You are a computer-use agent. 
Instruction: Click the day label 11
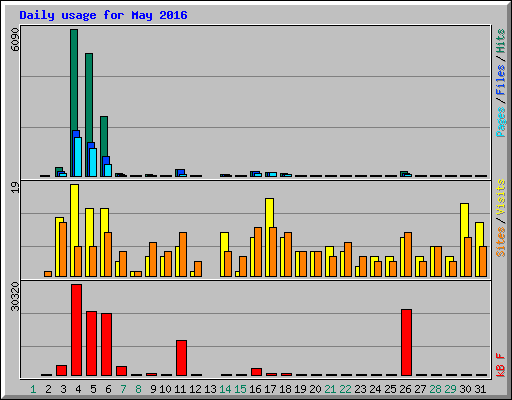coord(180,389)
